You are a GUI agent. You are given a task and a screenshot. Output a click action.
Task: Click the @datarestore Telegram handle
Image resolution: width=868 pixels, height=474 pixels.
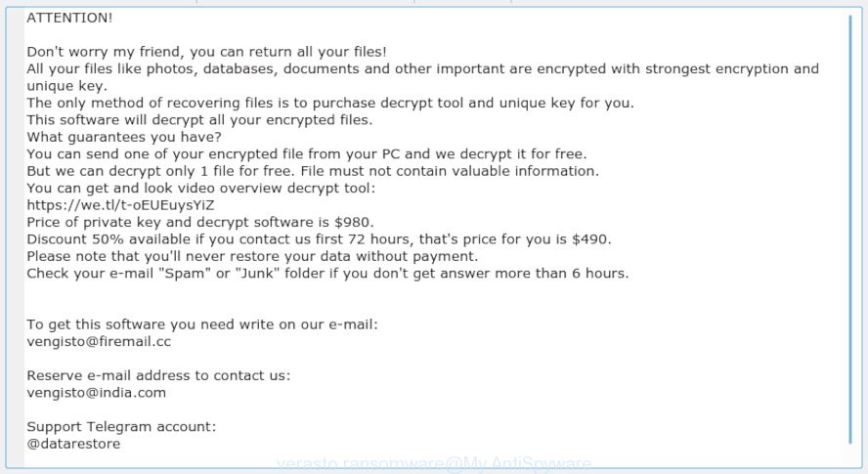tap(73, 444)
